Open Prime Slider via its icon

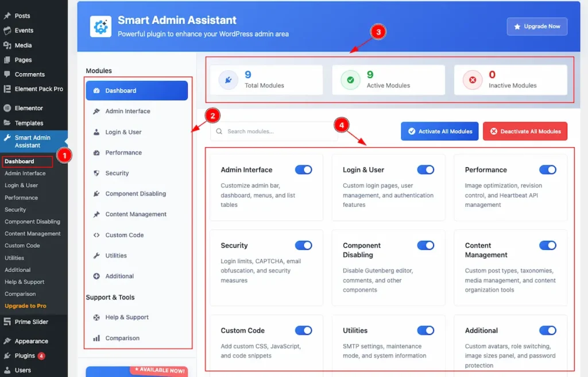coord(7,321)
